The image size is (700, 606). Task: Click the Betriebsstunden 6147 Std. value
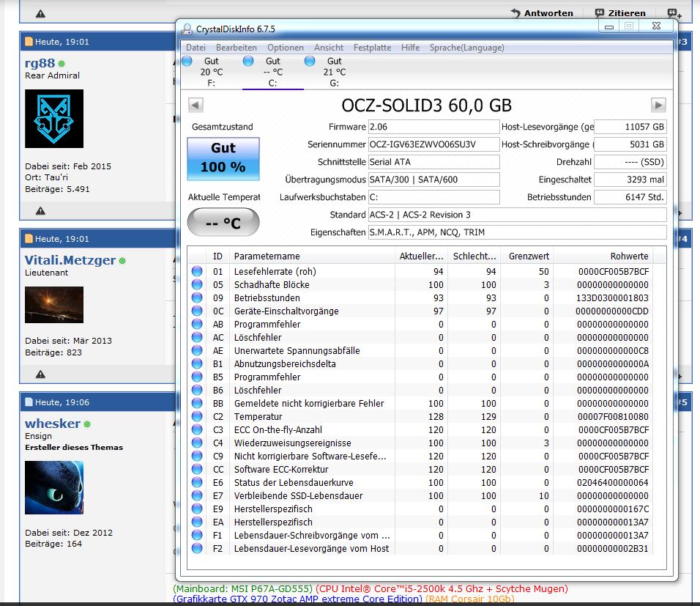630,197
